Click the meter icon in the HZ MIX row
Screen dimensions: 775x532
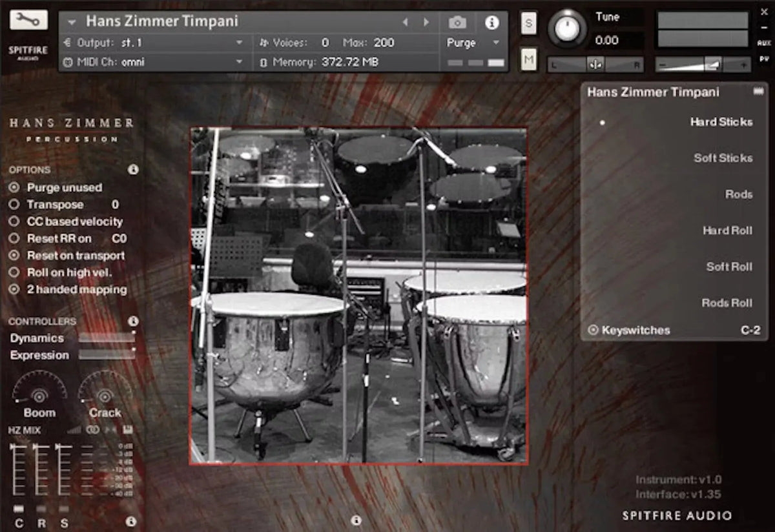pos(73,429)
